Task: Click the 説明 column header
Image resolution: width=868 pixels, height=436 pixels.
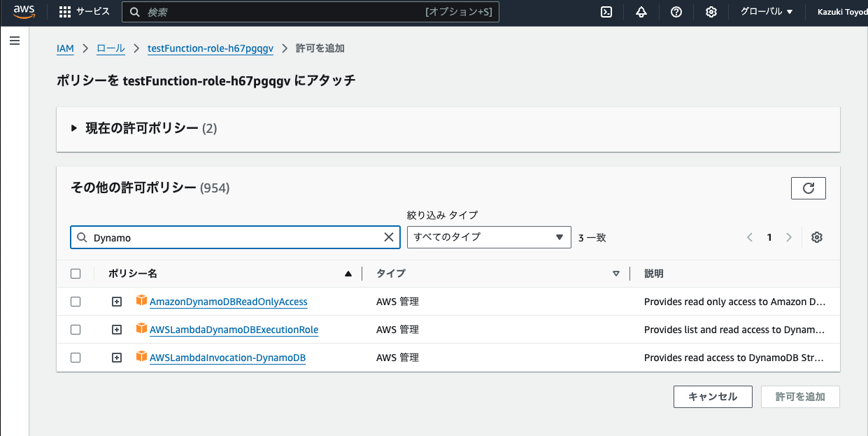Action: point(654,274)
